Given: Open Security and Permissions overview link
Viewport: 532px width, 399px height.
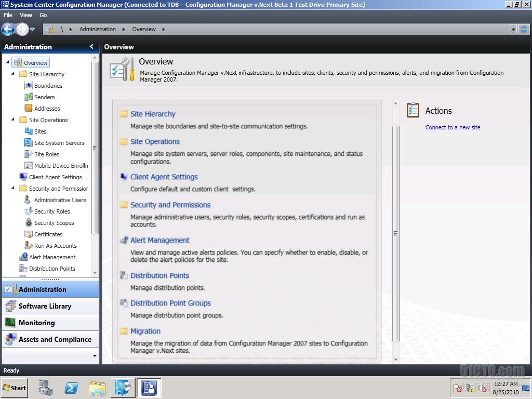Looking at the screenshot, I should click(x=170, y=205).
